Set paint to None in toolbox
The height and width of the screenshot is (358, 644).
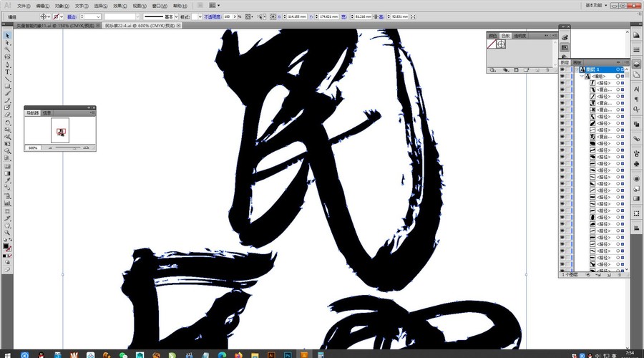pyautogui.click(x=10, y=256)
